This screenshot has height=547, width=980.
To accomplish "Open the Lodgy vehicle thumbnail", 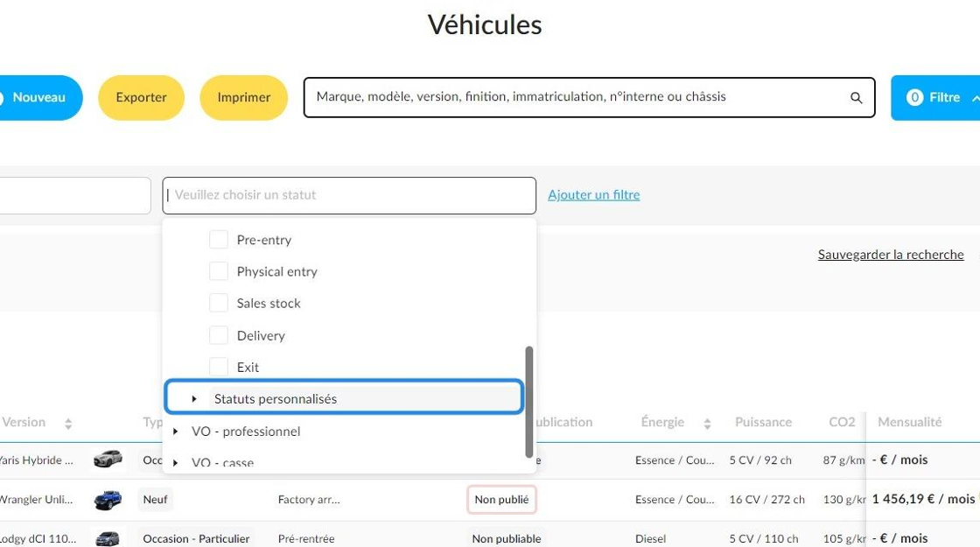I will [x=108, y=538].
